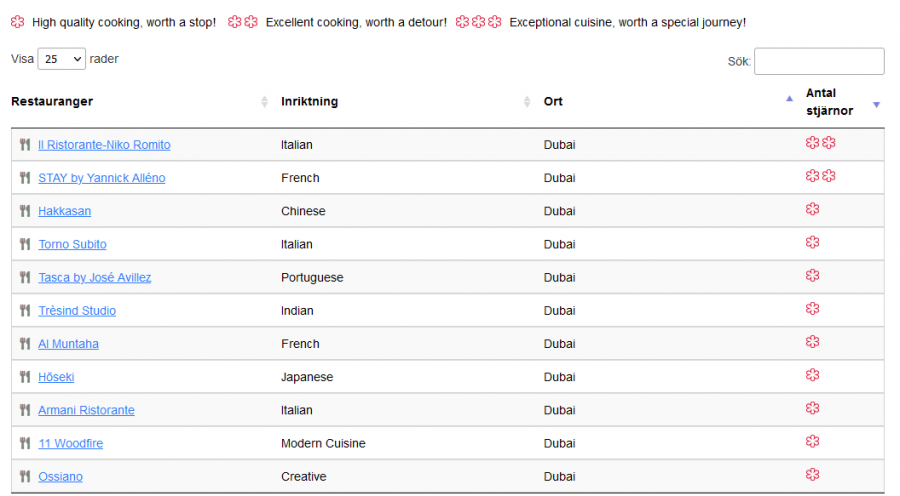Click the Michelin star icon in Hakkasan row
Image resolution: width=900 pixels, height=496 pixels.
point(813,210)
